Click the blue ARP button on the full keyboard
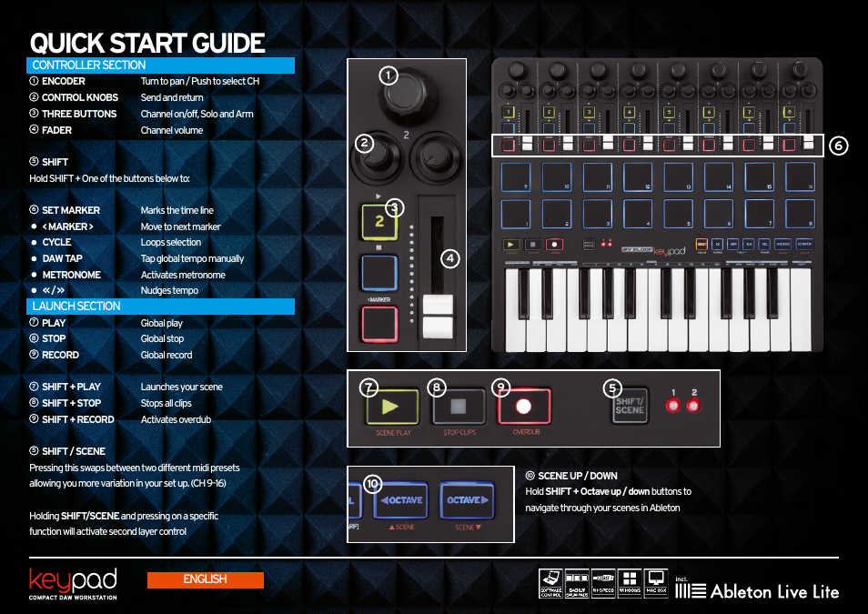Image resolution: width=868 pixels, height=614 pixels. point(733,244)
